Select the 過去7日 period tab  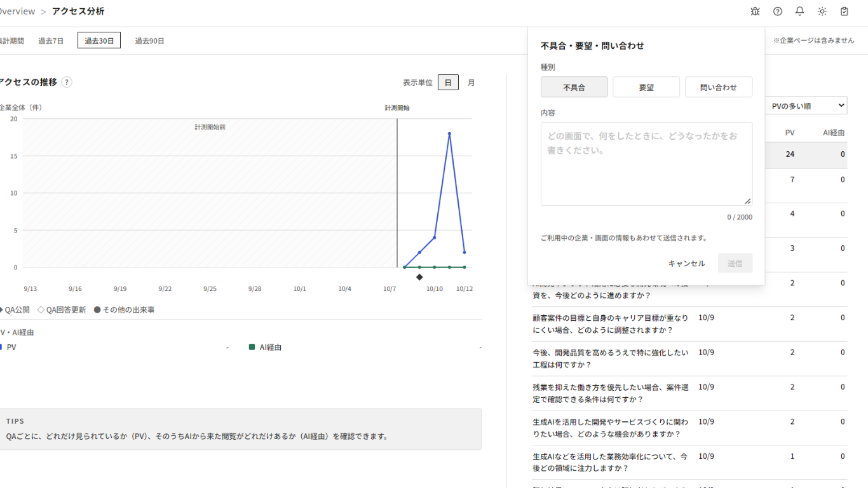[51, 41]
